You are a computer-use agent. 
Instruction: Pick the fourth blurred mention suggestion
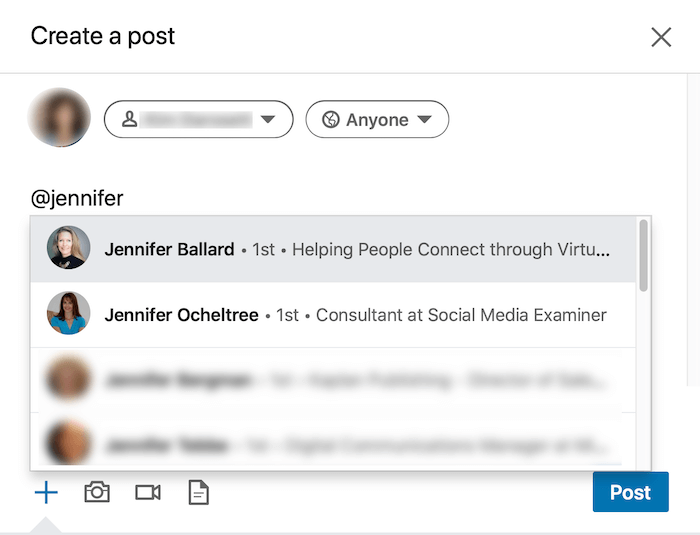pyautogui.click(x=330, y=442)
